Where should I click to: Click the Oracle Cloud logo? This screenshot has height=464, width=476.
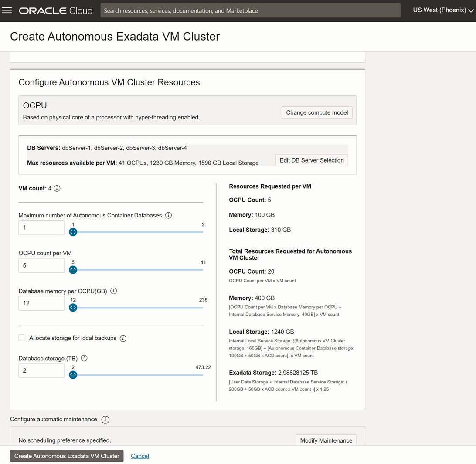pyautogui.click(x=55, y=10)
